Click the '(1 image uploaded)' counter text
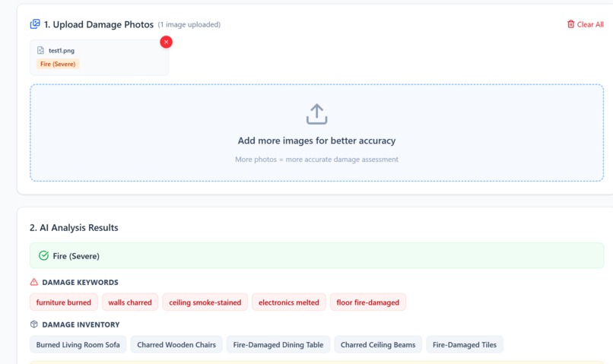This screenshot has width=613, height=364. point(189,24)
